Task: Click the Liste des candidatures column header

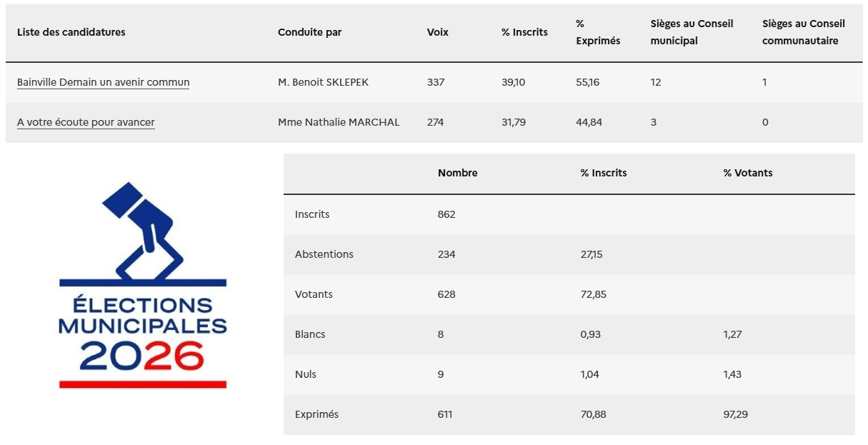Action: click(x=71, y=32)
